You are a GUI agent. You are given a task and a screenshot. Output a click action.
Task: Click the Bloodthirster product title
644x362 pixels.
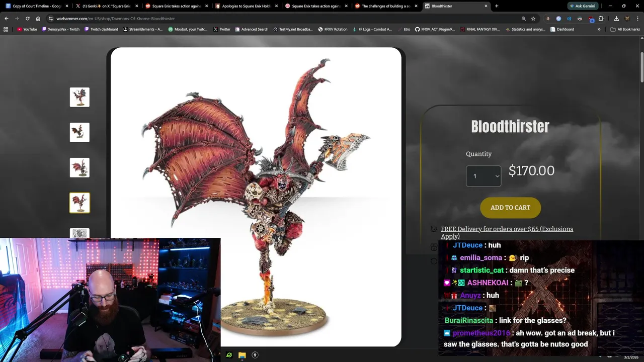(510, 127)
